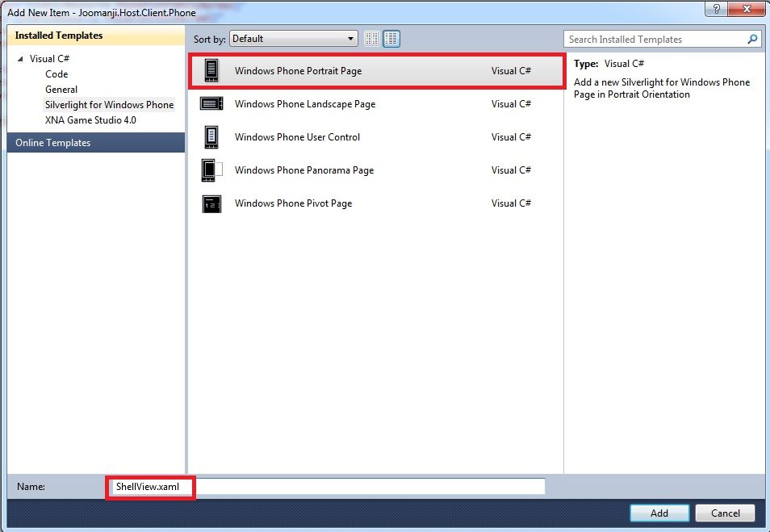Screen dimensions: 770x532
Task: Click the Windows Phone Panorama Page label
Action: tap(304, 170)
